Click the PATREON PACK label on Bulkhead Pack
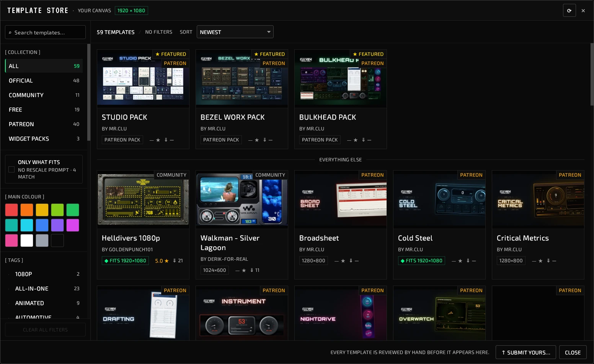 [x=320, y=140]
